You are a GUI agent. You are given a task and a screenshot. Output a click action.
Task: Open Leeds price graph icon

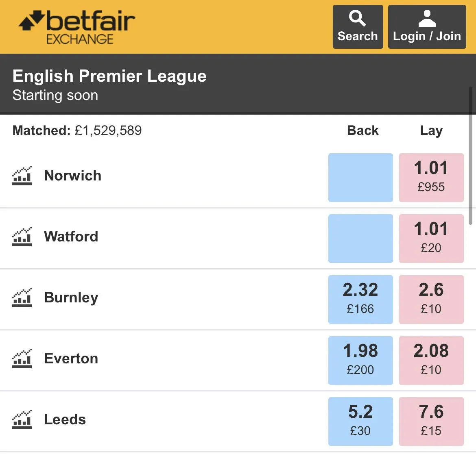tap(22, 420)
